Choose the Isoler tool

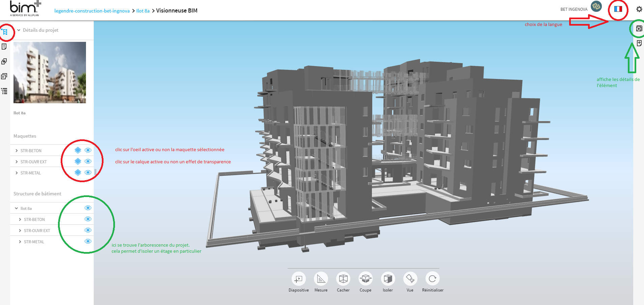tap(388, 279)
